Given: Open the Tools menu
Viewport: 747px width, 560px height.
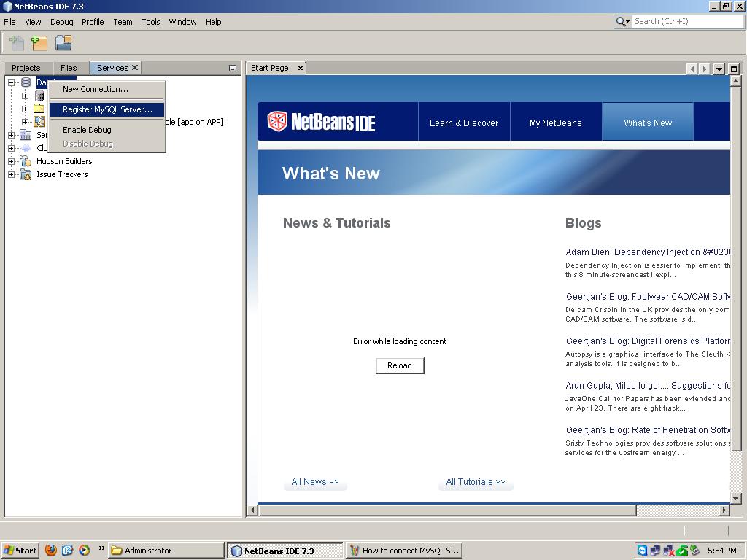Looking at the screenshot, I should pos(150,22).
